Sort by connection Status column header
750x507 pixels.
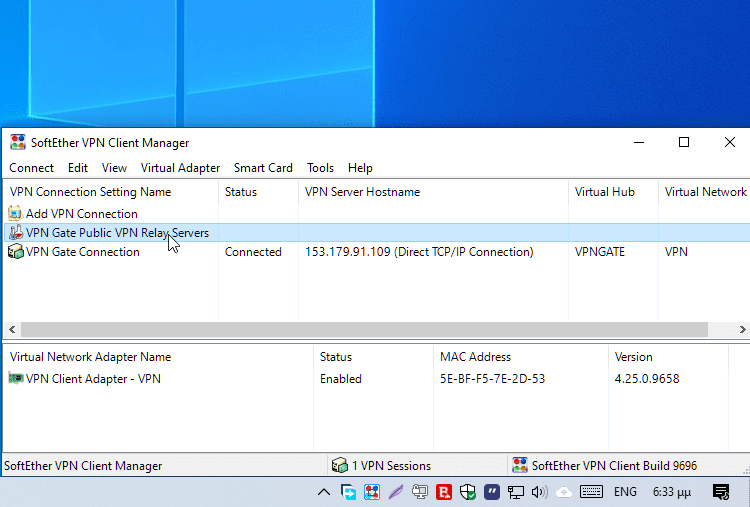point(258,192)
